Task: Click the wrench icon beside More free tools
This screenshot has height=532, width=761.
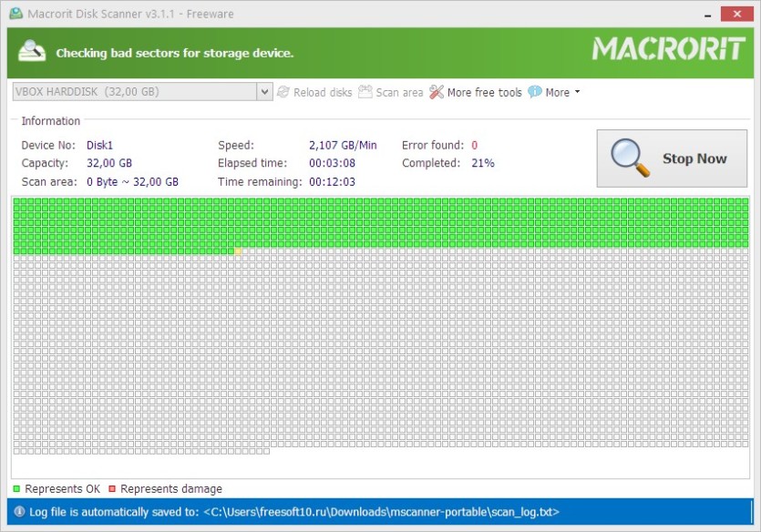Action: tap(437, 92)
